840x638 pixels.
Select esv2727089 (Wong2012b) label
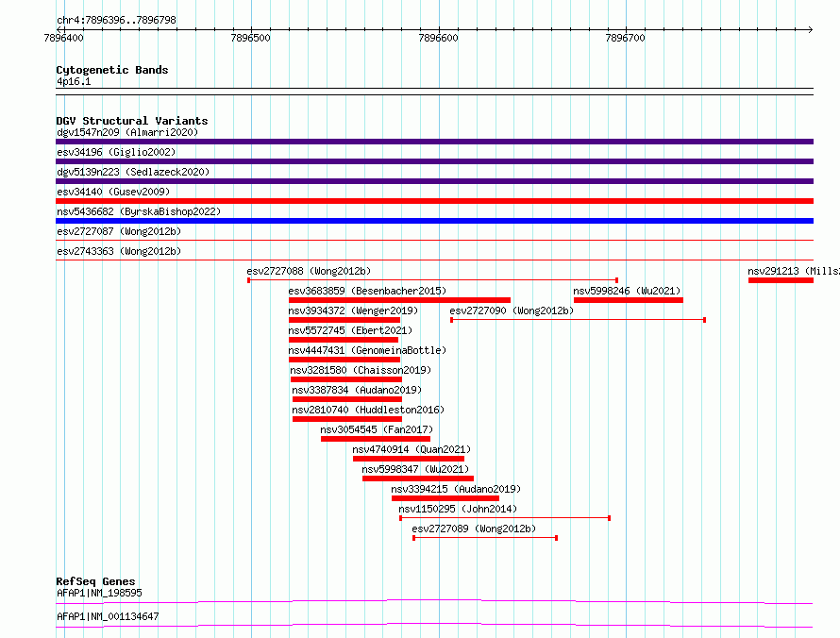pos(474,529)
